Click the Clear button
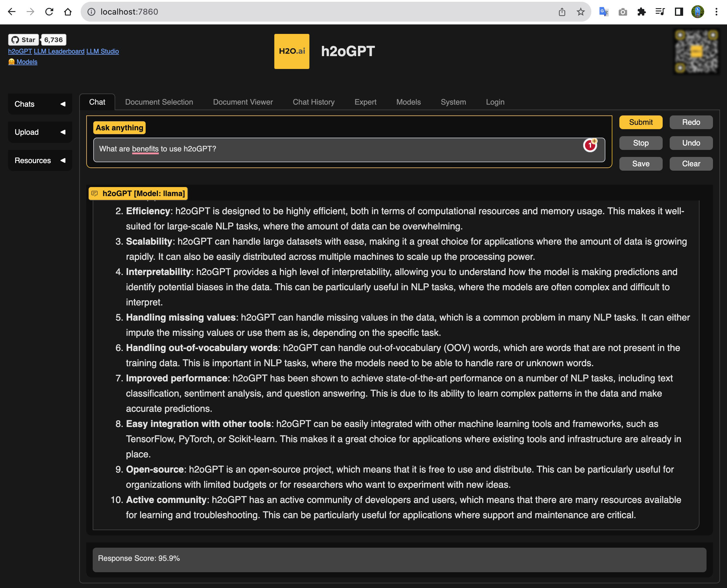 [691, 164]
